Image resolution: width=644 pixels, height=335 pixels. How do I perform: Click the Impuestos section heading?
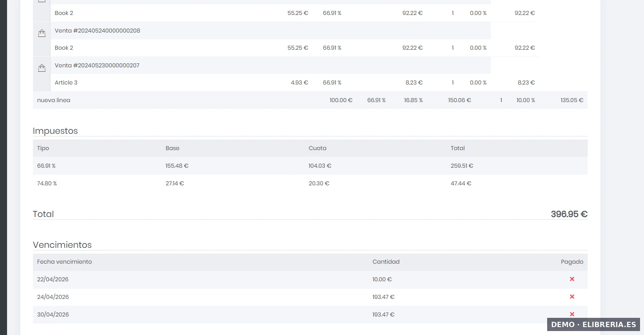click(x=55, y=131)
